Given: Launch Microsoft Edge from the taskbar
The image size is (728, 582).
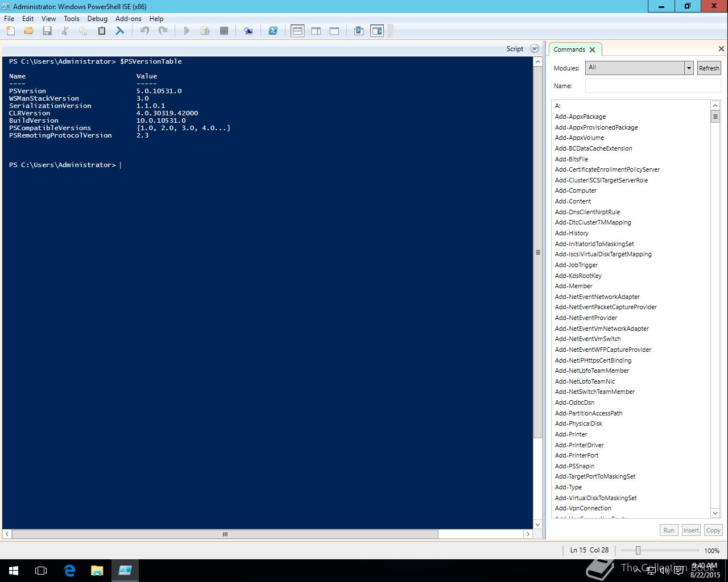Looking at the screenshot, I should [69, 571].
